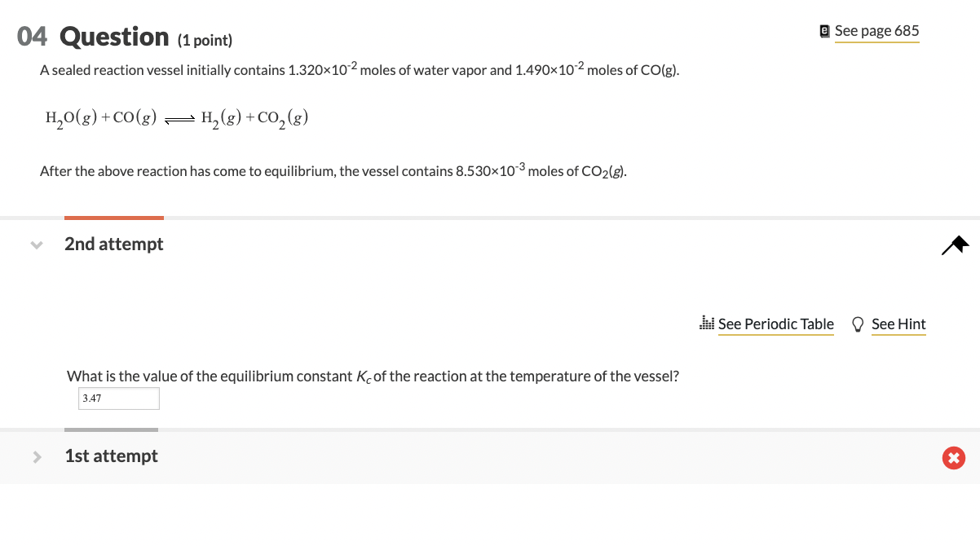Screen dimensions: 980x546
Task: Select the 2nd attempt heading
Action: [x=114, y=244]
